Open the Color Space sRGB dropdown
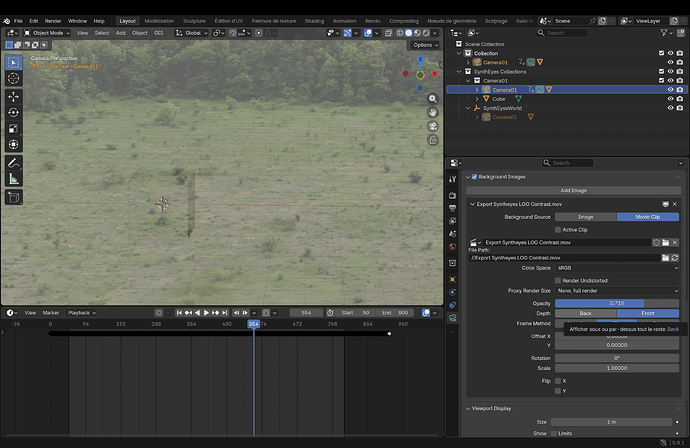Image resolution: width=690 pixels, height=448 pixels. (x=617, y=268)
